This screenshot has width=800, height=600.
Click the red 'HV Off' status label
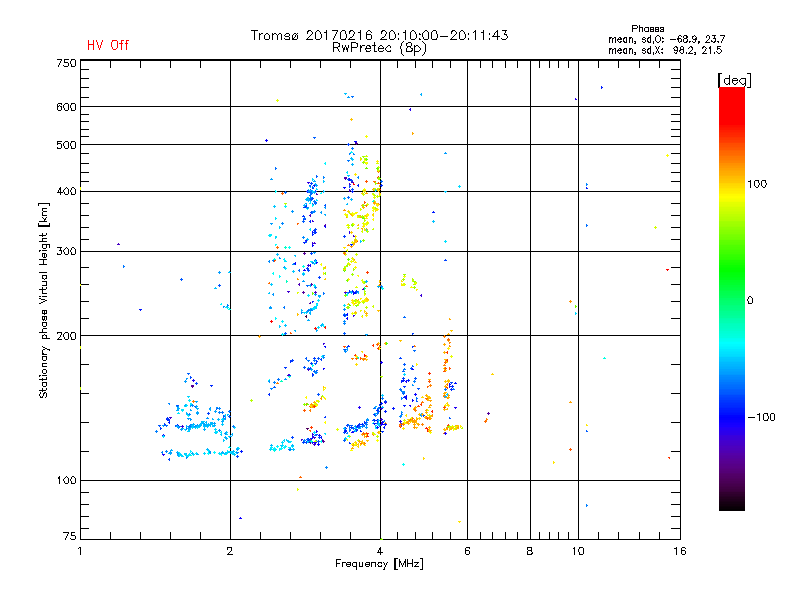coord(108,45)
